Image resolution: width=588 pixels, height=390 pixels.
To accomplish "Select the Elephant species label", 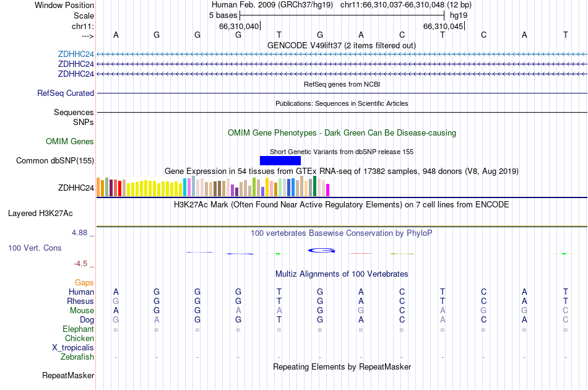I will coord(78,329).
